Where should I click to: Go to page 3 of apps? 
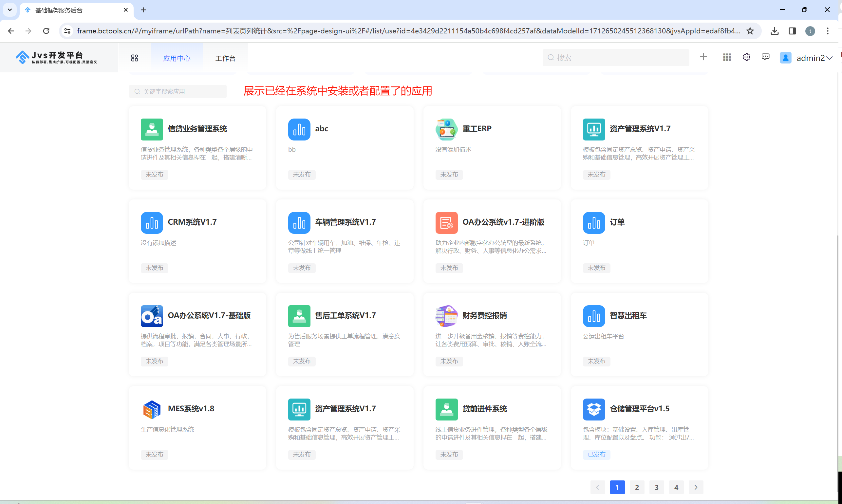point(657,487)
